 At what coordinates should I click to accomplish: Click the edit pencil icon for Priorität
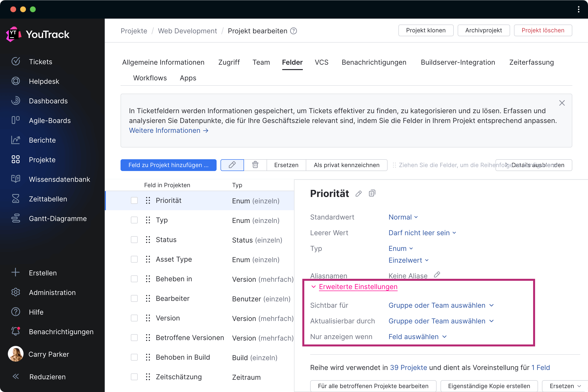point(359,193)
